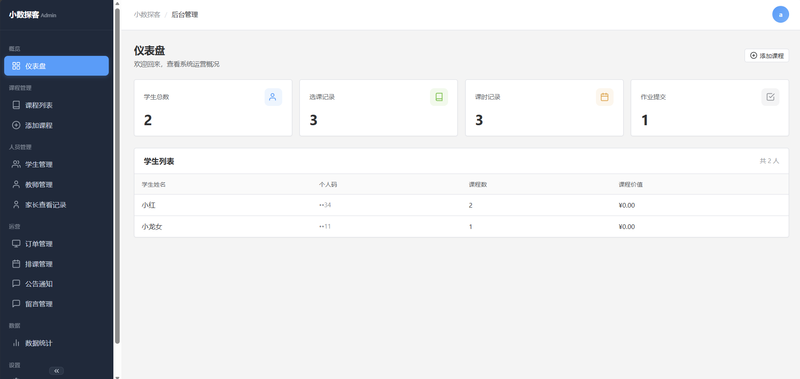Screen dimensions: 800x379
Task: Click the 订单管理 monitor icon in sidebar
Action: (16, 244)
